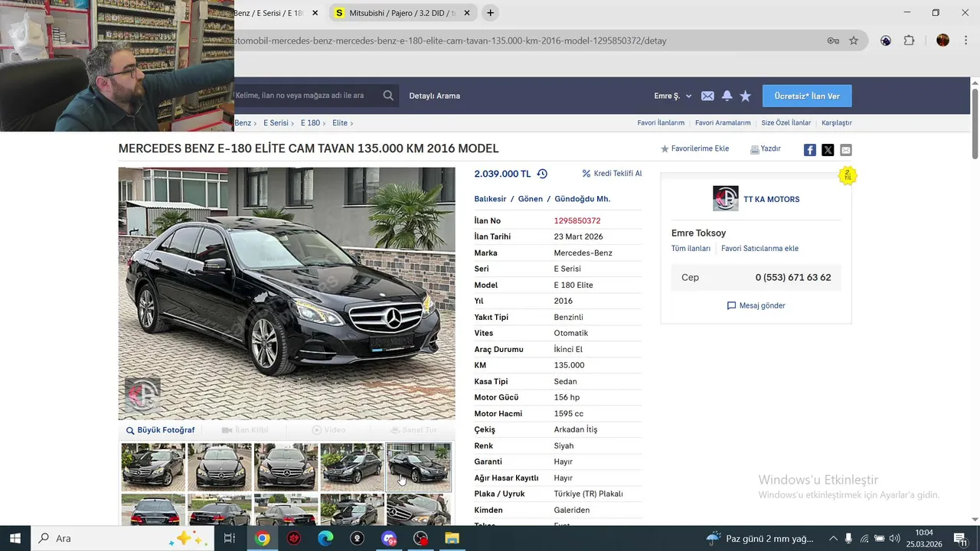The width and height of the screenshot is (980, 551).
Task: Open Tüm ilanları for the seller
Action: (x=691, y=249)
